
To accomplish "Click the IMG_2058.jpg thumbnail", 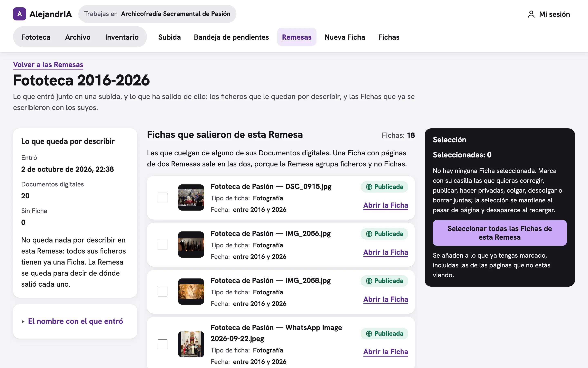I will point(191,291).
